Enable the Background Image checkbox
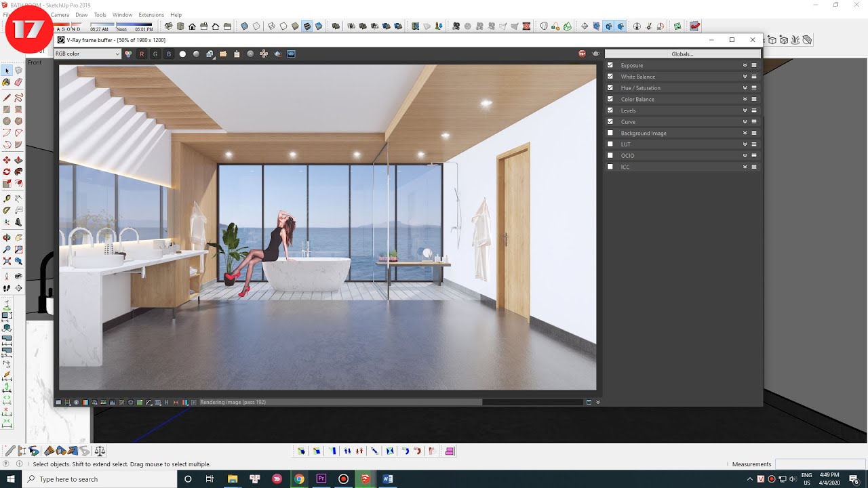The height and width of the screenshot is (488, 868). (x=610, y=133)
